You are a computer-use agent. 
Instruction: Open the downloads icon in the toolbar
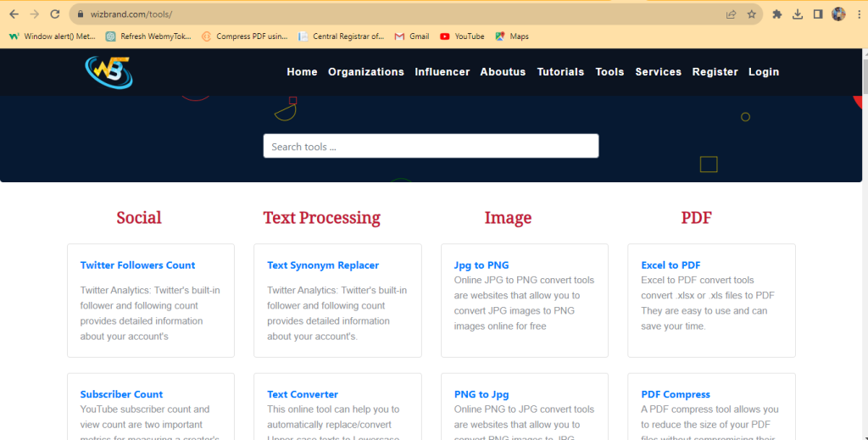[798, 14]
